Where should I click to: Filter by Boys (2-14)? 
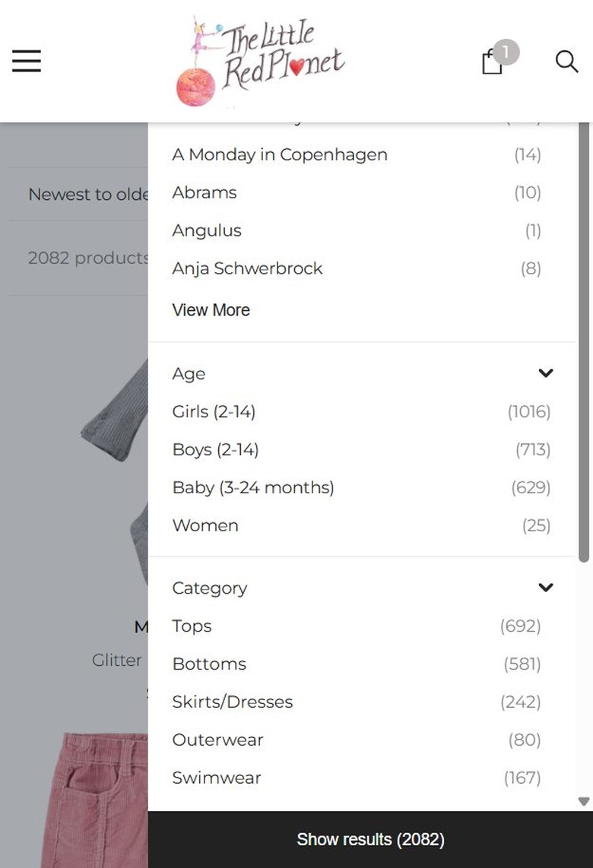click(361, 449)
